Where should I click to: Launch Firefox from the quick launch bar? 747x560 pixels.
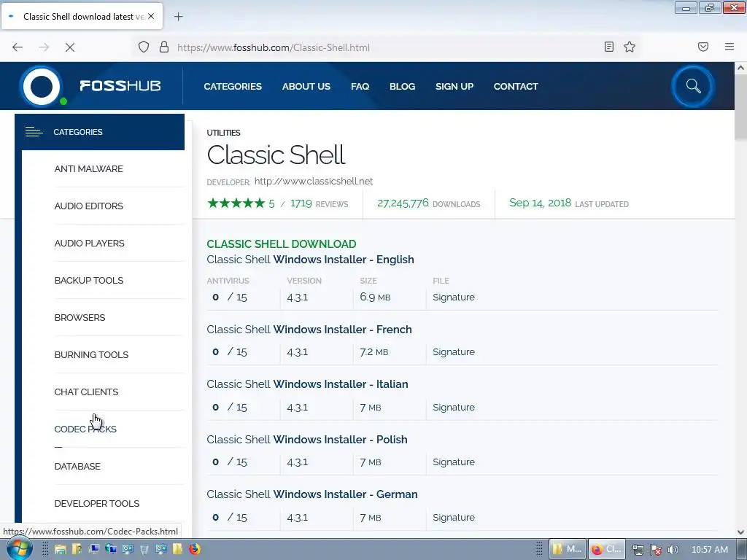pos(194,549)
